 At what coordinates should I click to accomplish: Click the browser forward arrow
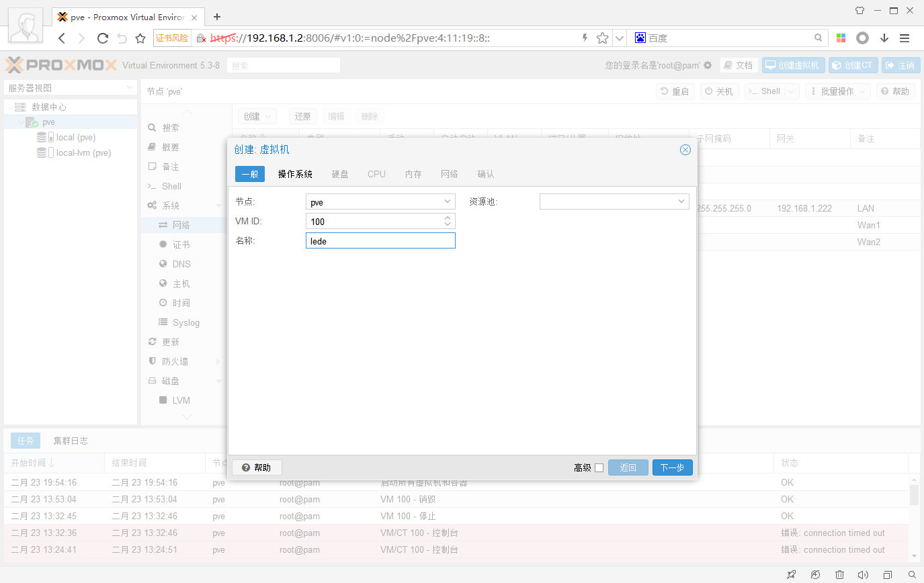point(82,38)
